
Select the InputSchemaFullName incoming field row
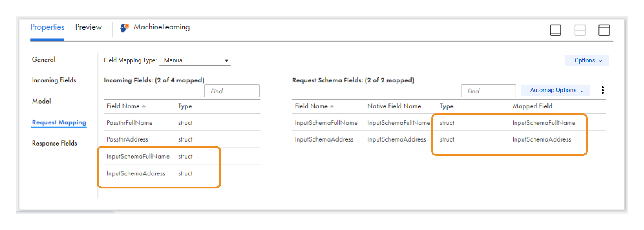182,156
